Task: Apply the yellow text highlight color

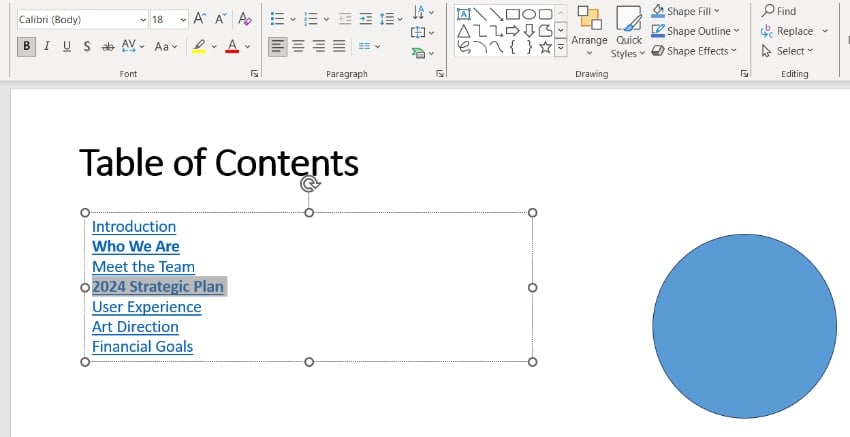Action: click(200, 46)
